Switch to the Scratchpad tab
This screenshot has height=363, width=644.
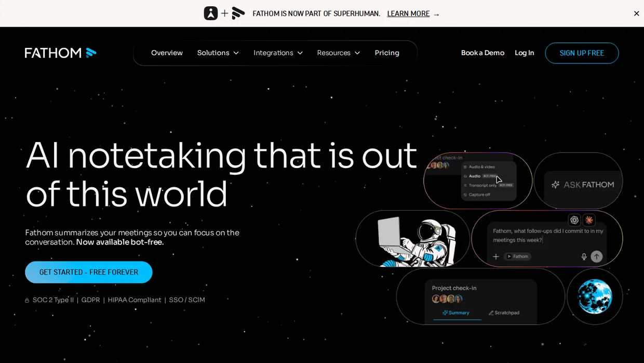point(504,313)
